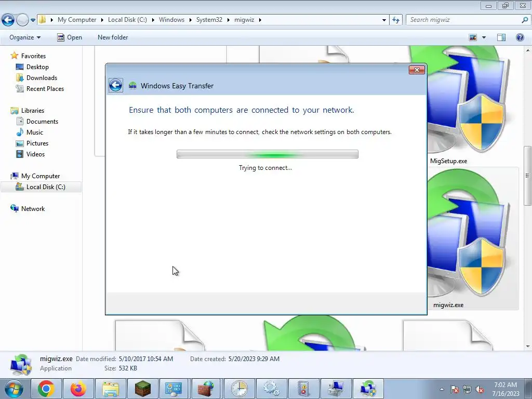Open the Videos library
Image resolution: width=532 pixels, height=399 pixels.
click(35, 154)
